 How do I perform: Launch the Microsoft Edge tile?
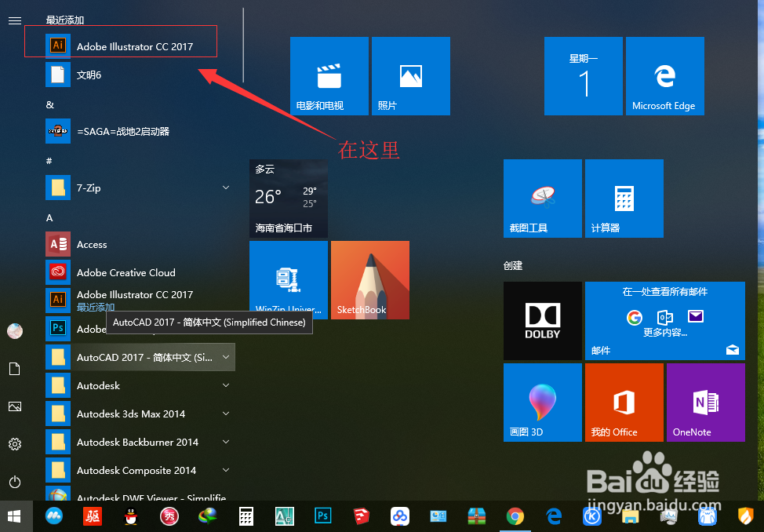665,76
